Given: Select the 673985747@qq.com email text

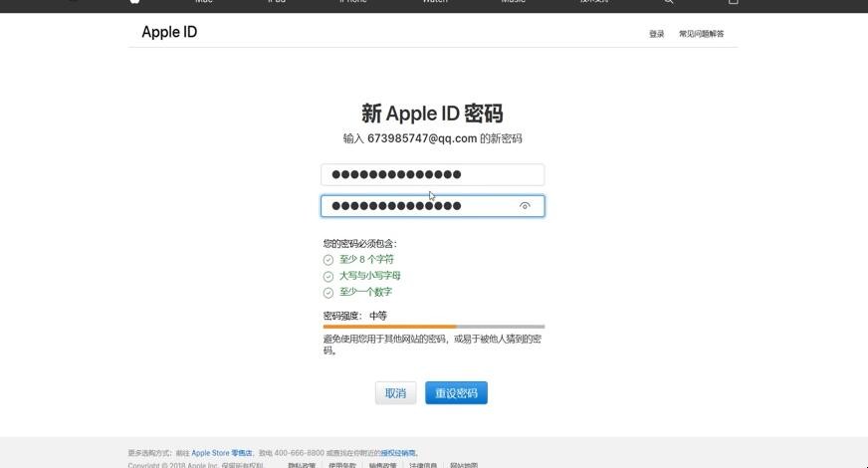Looking at the screenshot, I should [x=422, y=138].
